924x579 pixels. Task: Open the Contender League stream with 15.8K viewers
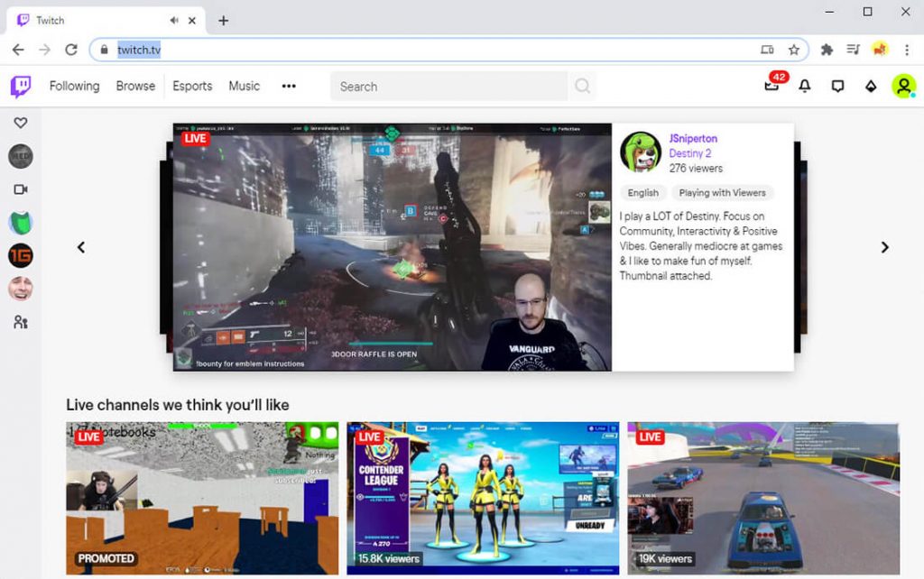[x=483, y=499]
